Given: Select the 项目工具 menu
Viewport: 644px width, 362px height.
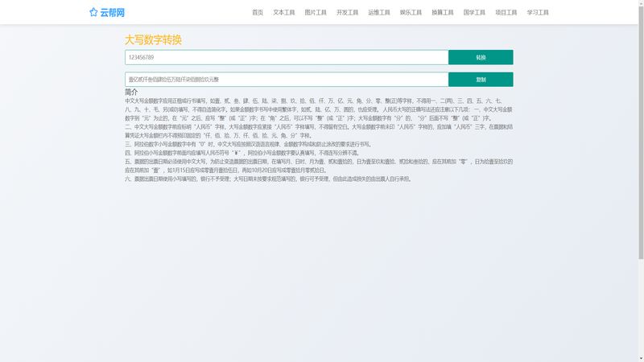Looking at the screenshot, I should pyautogui.click(x=506, y=13).
